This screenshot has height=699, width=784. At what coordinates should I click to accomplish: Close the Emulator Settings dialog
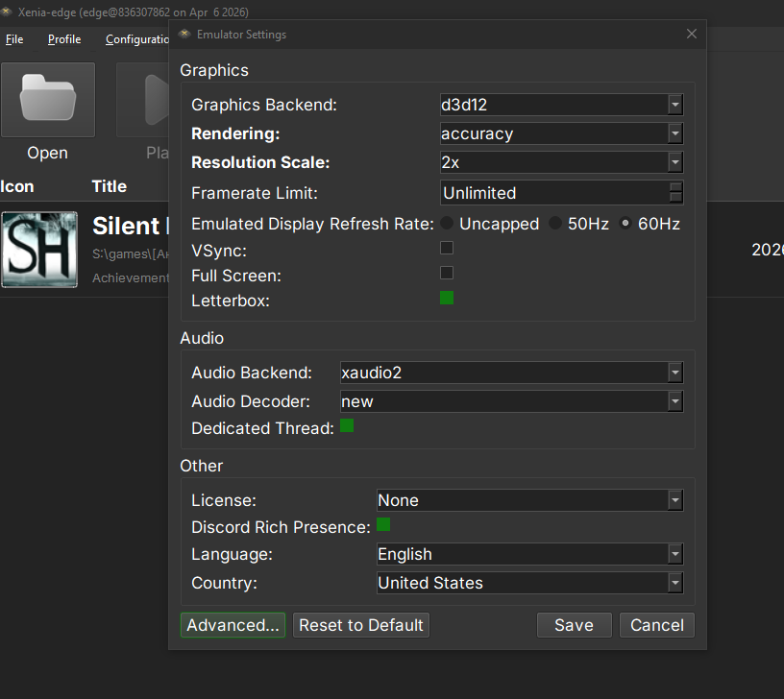coord(691,34)
